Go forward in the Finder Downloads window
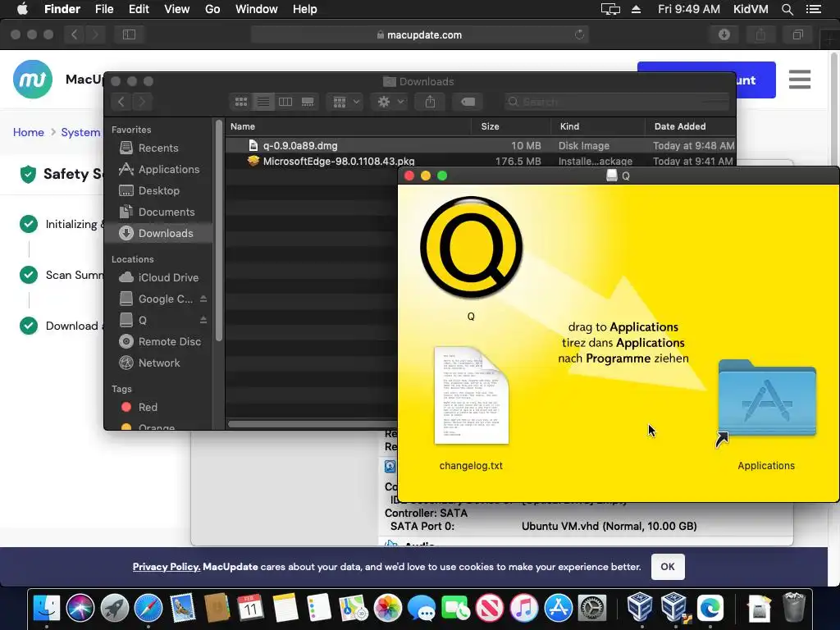The height and width of the screenshot is (630, 840). (x=142, y=102)
